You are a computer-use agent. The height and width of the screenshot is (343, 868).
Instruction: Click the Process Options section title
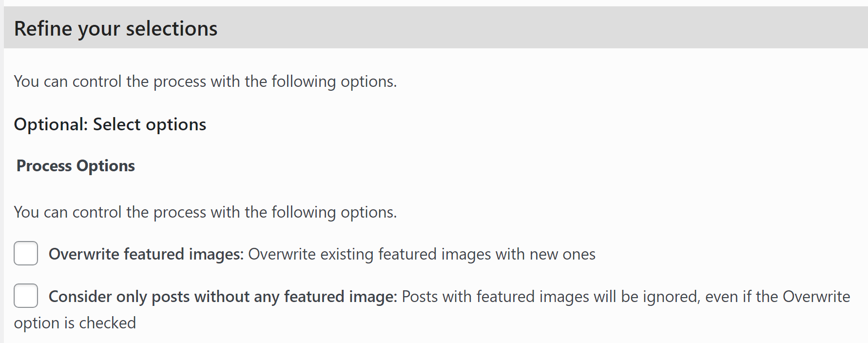pyautogui.click(x=75, y=165)
